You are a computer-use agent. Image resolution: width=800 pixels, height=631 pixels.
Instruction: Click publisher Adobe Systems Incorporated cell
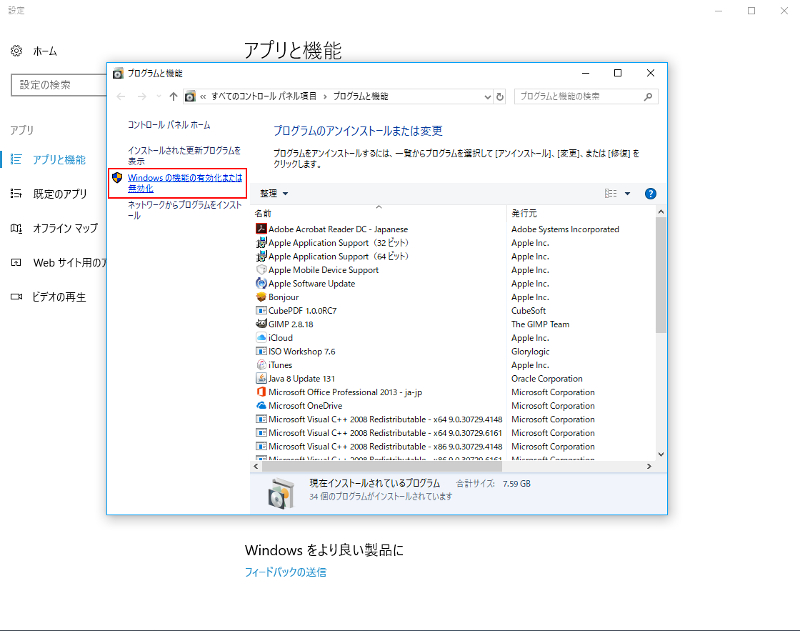565,229
